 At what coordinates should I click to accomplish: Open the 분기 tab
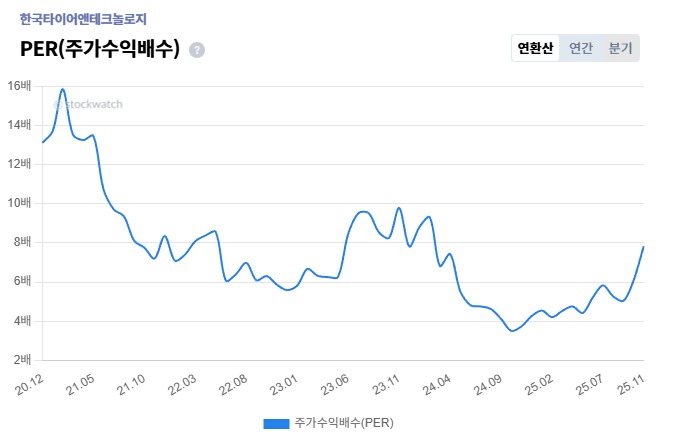620,48
